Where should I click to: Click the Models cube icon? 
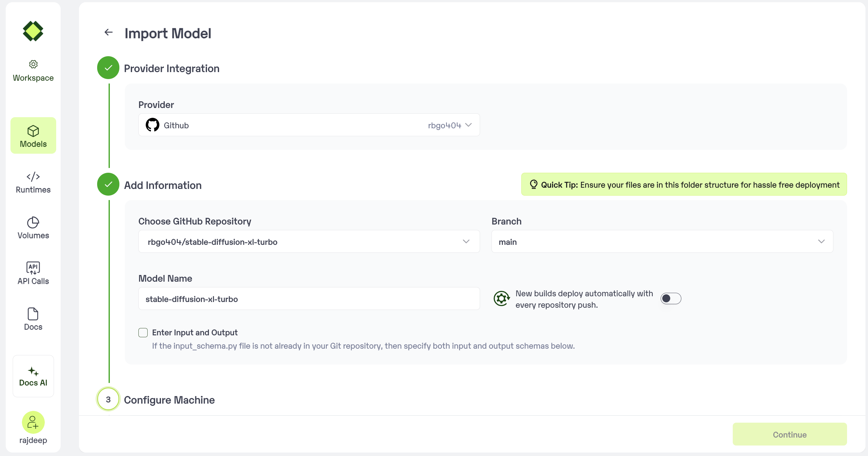pyautogui.click(x=33, y=131)
